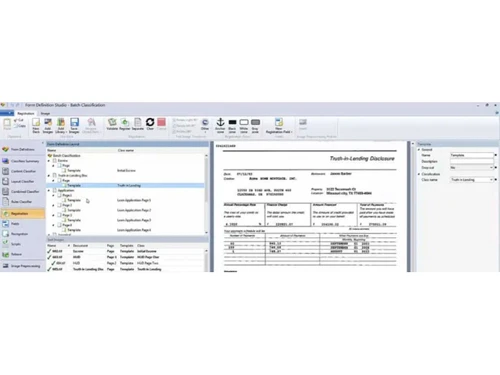
Task: Click the Description field in properties
Action: 472,161
